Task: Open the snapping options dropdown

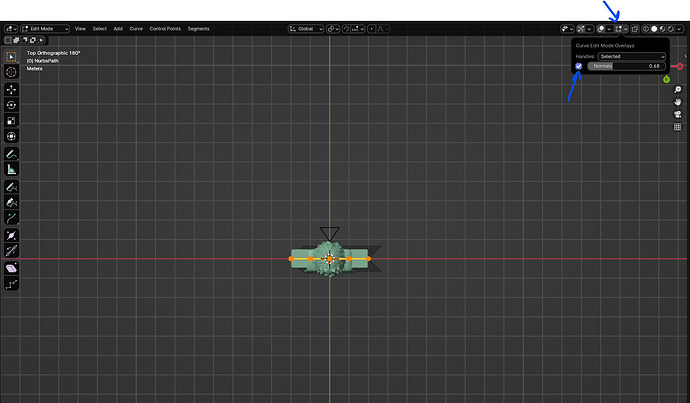Action: 358,29
